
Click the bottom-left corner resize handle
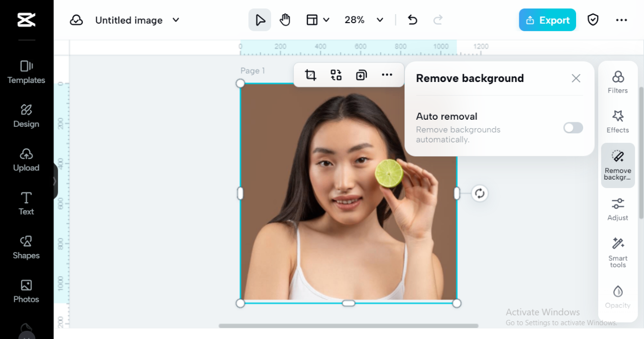240,303
